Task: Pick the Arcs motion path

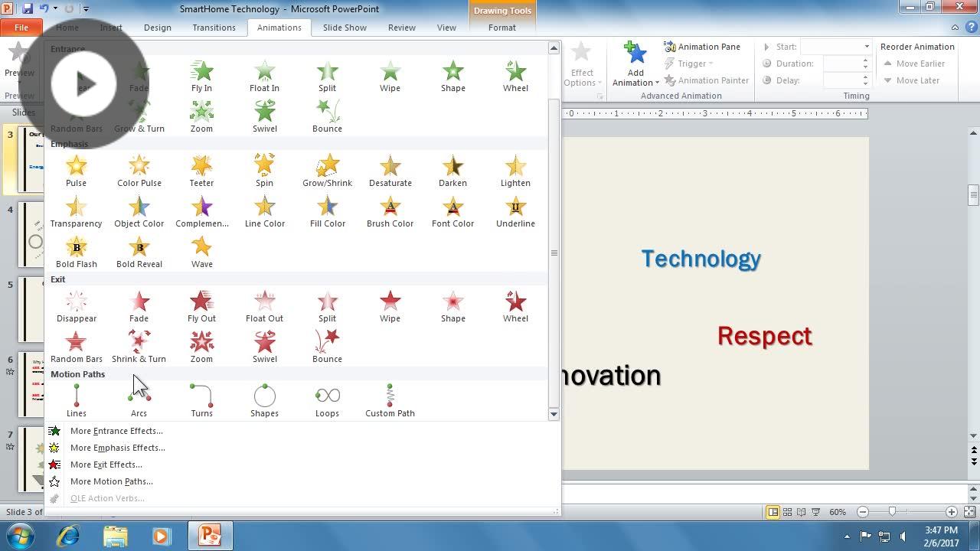Action: pyautogui.click(x=139, y=399)
